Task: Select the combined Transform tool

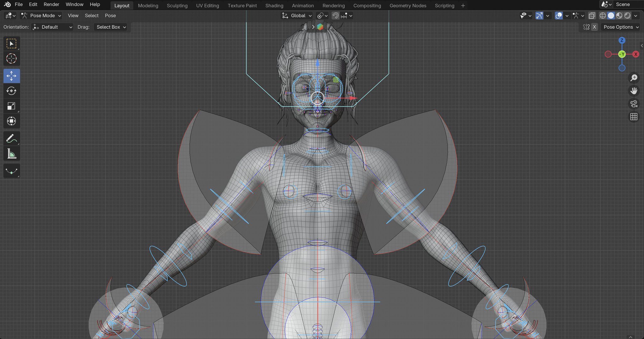Action: pos(12,121)
